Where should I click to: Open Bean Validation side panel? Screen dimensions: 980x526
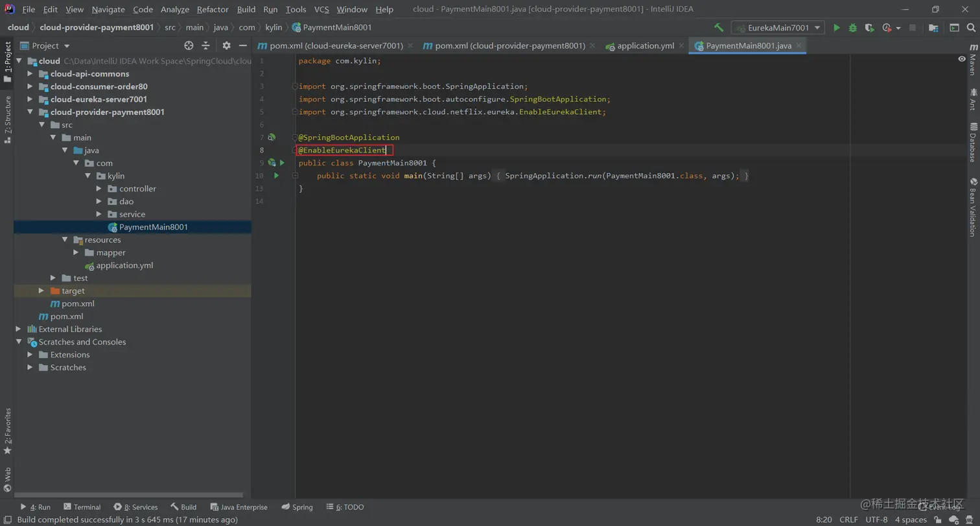pos(972,207)
